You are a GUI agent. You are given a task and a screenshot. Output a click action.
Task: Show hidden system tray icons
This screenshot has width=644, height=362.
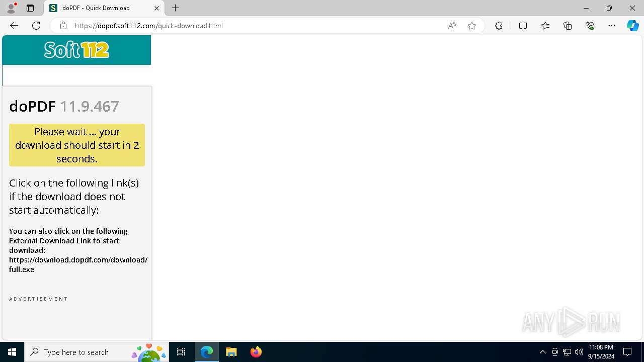tap(542, 352)
